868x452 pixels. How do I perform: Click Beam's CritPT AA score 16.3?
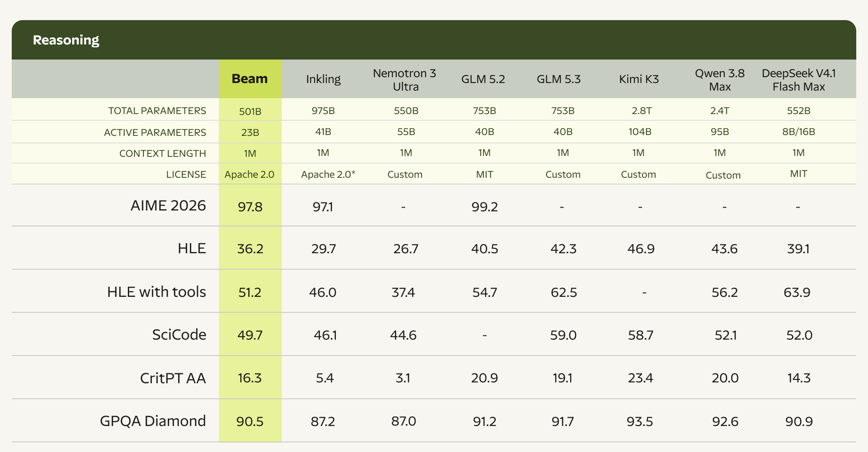[x=249, y=378]
